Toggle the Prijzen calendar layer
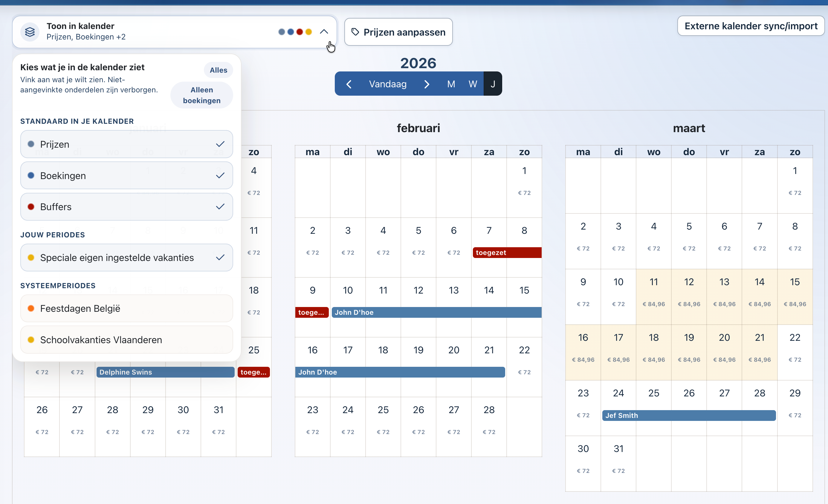The width and height of the screenshot is (828, 504). coord(127,144)
